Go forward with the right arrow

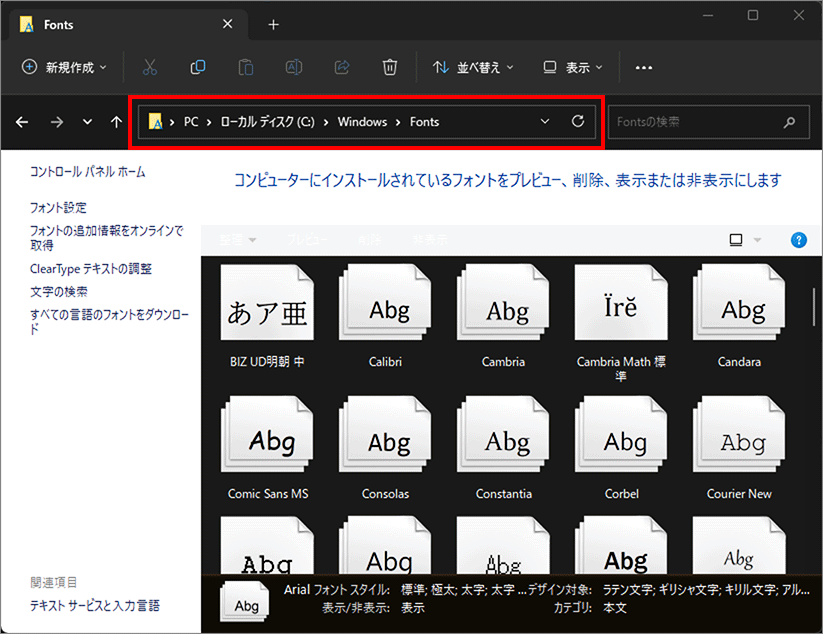(57, 122)
